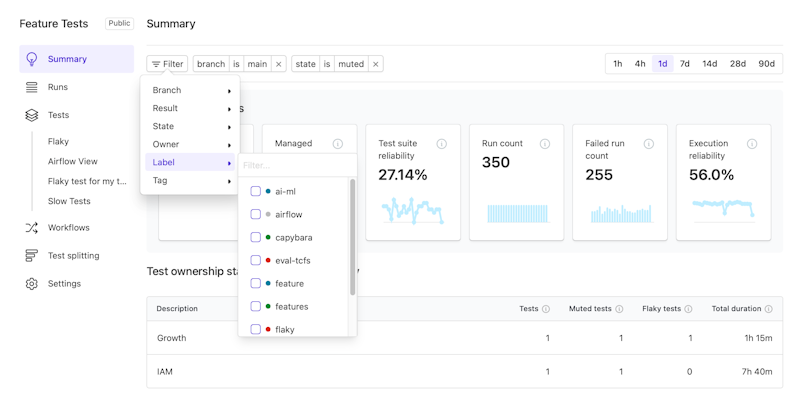
Task: Remove the state is muted filter
Action: click(376, 64)
